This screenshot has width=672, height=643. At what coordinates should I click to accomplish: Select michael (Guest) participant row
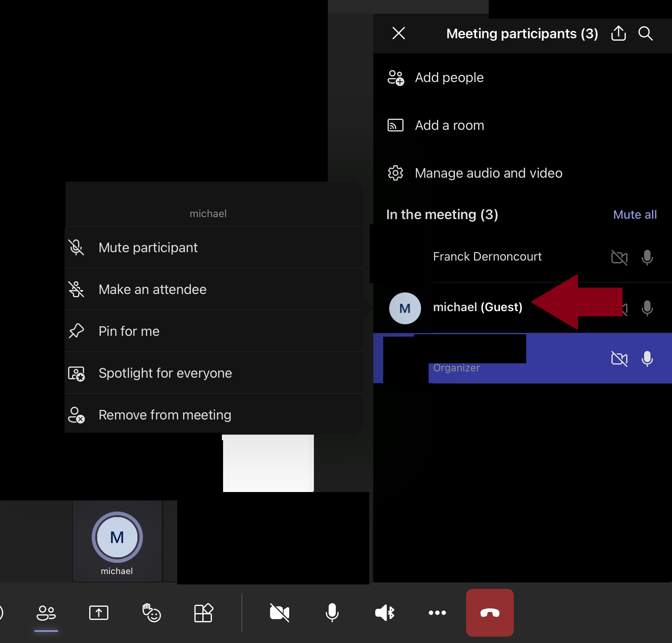click(x=523, y=308)
